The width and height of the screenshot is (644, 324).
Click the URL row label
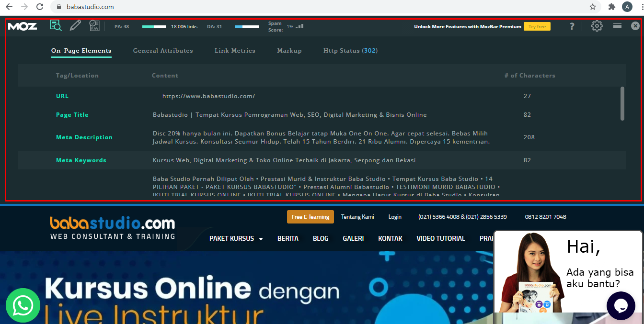(62, 96)
